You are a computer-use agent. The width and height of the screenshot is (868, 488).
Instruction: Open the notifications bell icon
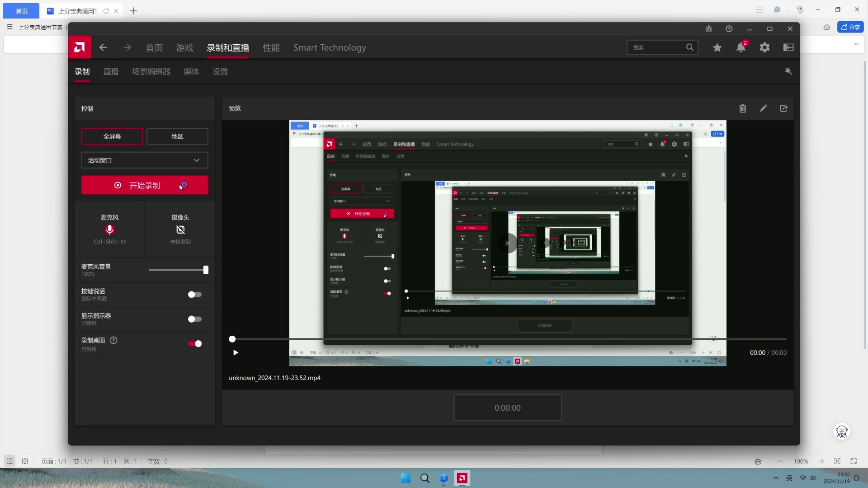click(741, 47)
